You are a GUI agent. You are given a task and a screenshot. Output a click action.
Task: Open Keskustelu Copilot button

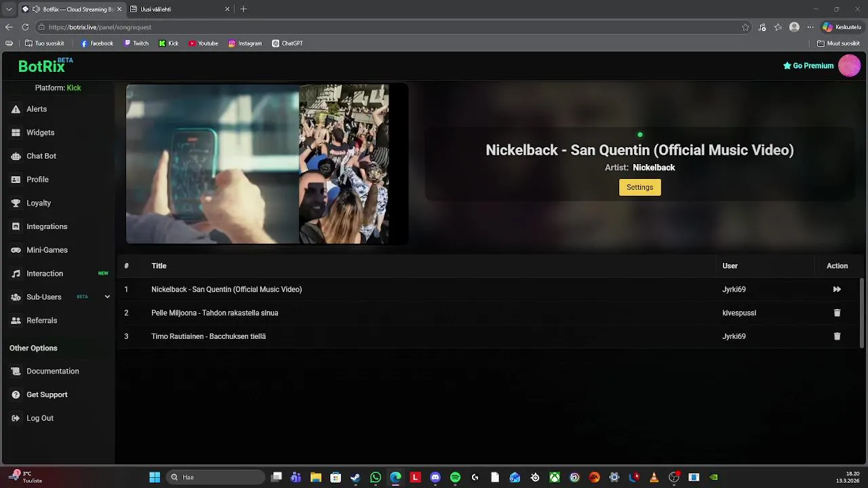click(842, 27)
